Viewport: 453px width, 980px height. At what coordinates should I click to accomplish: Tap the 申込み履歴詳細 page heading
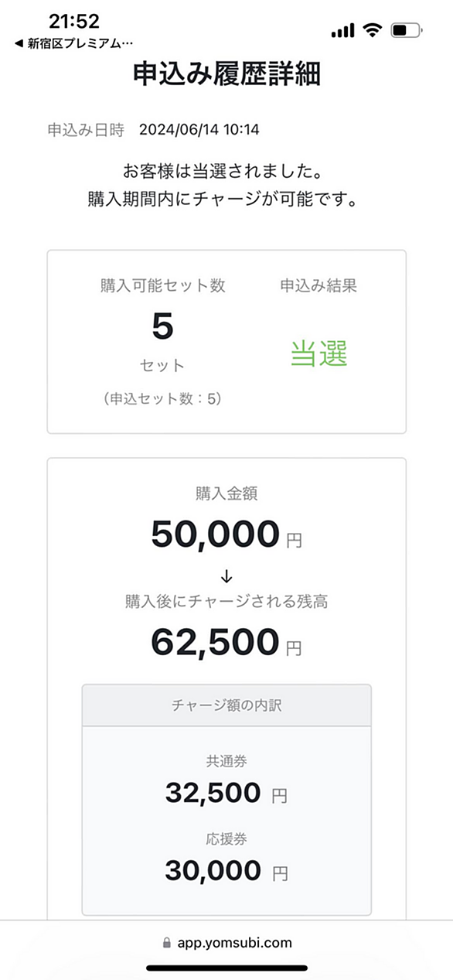(x=226, y=73)
